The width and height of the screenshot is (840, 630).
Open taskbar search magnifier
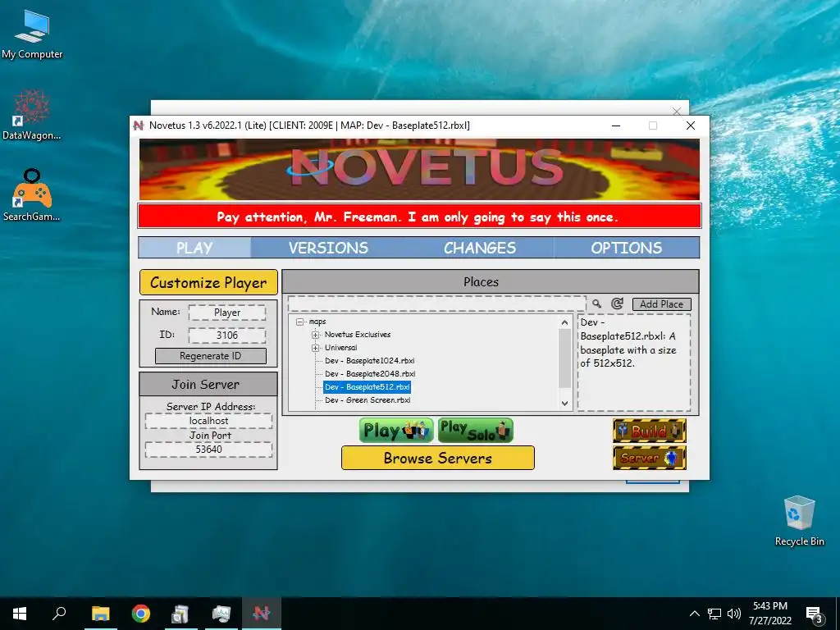point(59,614)
